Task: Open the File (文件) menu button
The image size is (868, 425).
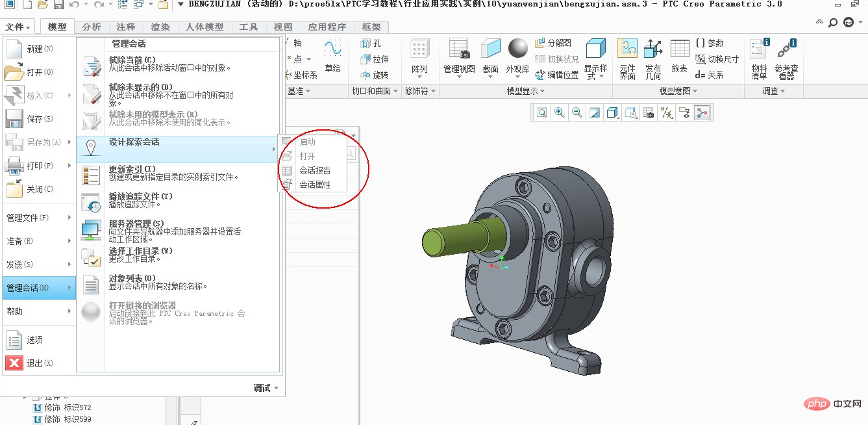Action: [19, 27]
